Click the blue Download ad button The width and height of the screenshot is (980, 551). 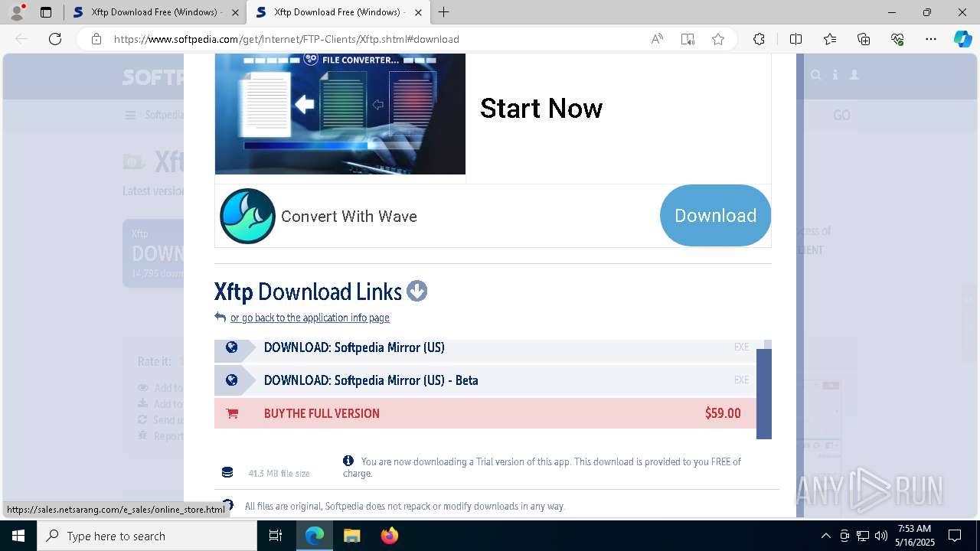point(715,215)
